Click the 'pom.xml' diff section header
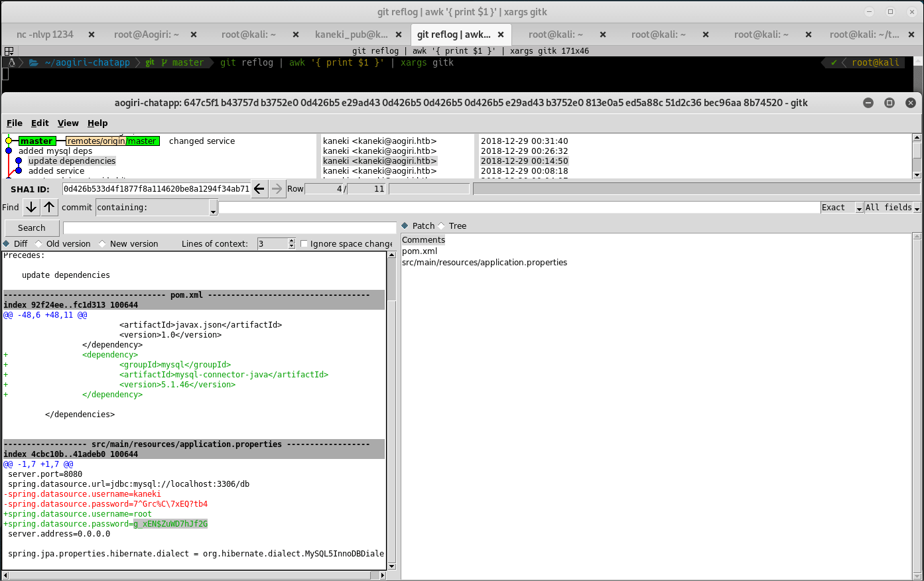The image size is (924, 581). pos(194,295)
